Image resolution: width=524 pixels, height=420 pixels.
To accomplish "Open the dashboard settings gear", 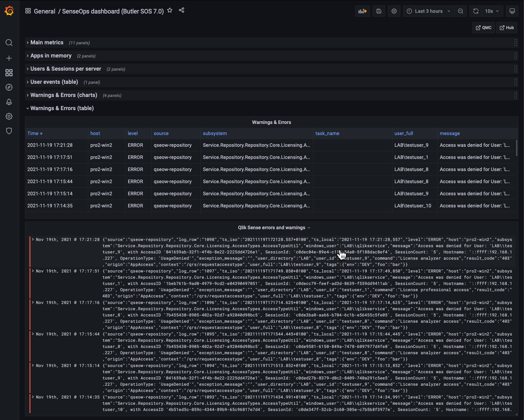I will [x=394, y=11].
